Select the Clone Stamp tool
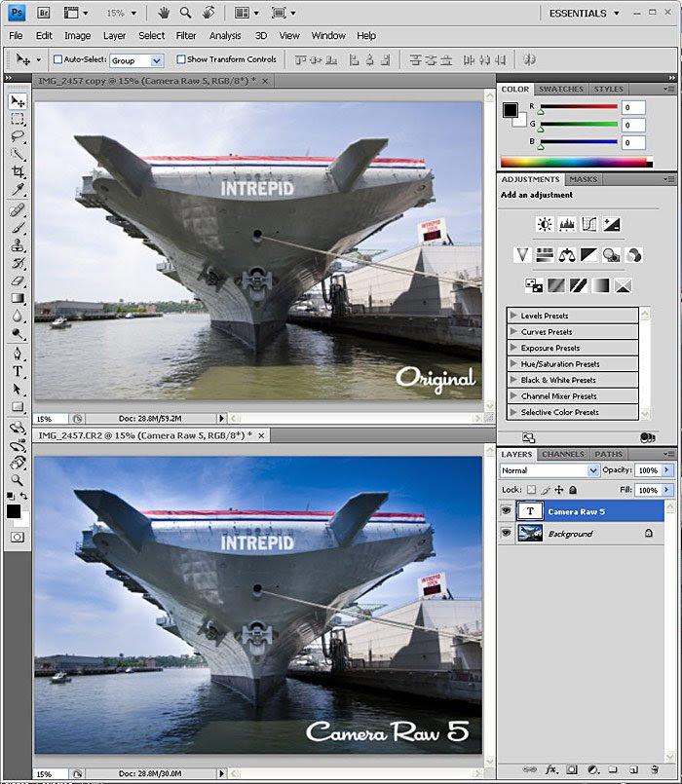This screenshot has height=784, width=682. click(18, 245)
